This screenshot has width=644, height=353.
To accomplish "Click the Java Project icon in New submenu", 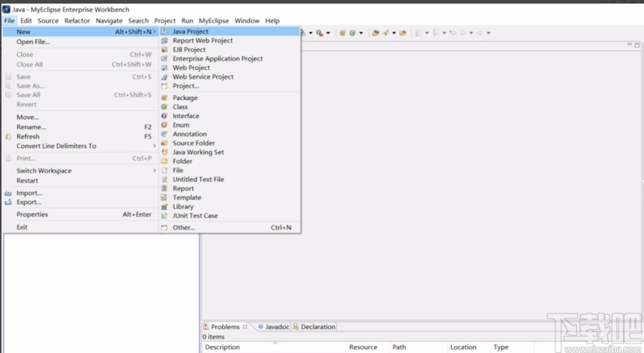I will click(164, 31).
